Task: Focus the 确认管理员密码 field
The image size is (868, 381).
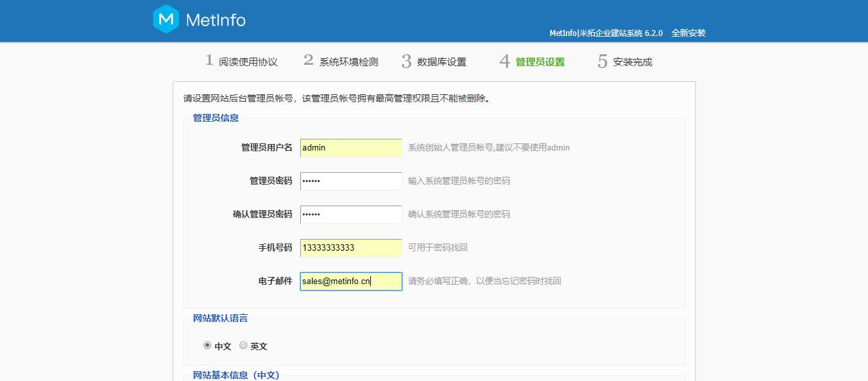Action: (351, 215)
